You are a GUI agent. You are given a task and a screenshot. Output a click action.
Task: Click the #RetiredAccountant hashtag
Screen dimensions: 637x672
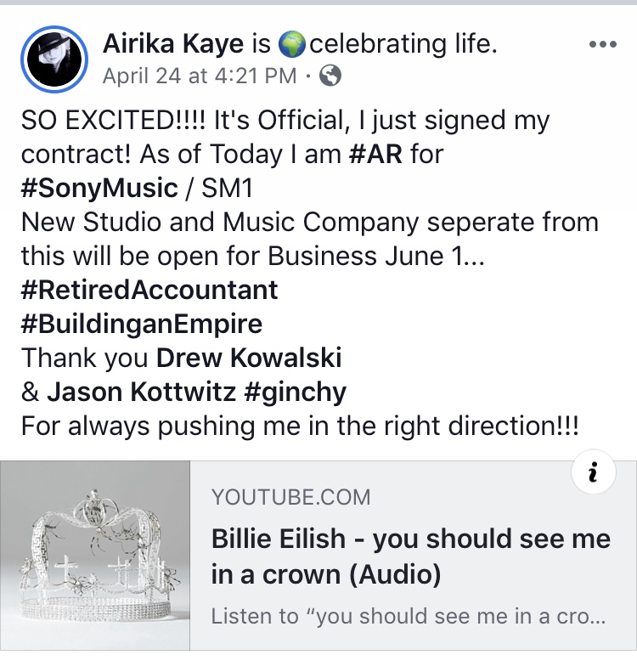[x=149, y=290]
